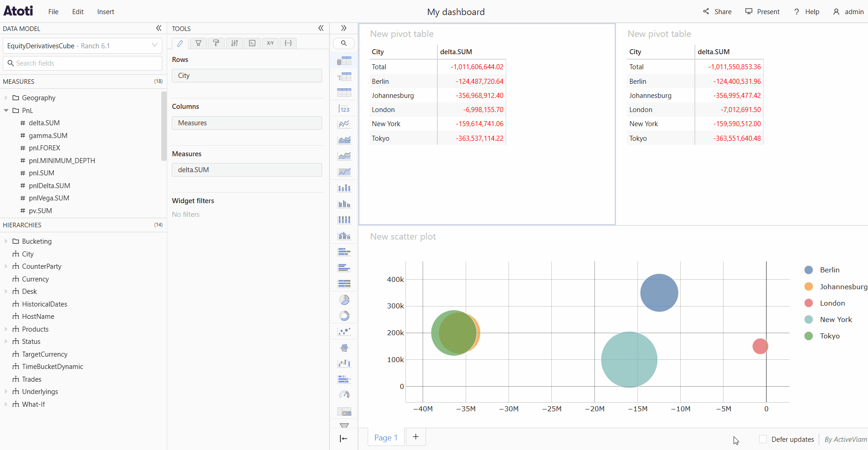Open the EquityDerivativesCube dropdown
This screenshot has width=868, height=450.
pyautogui.click(x=82, y=46)
